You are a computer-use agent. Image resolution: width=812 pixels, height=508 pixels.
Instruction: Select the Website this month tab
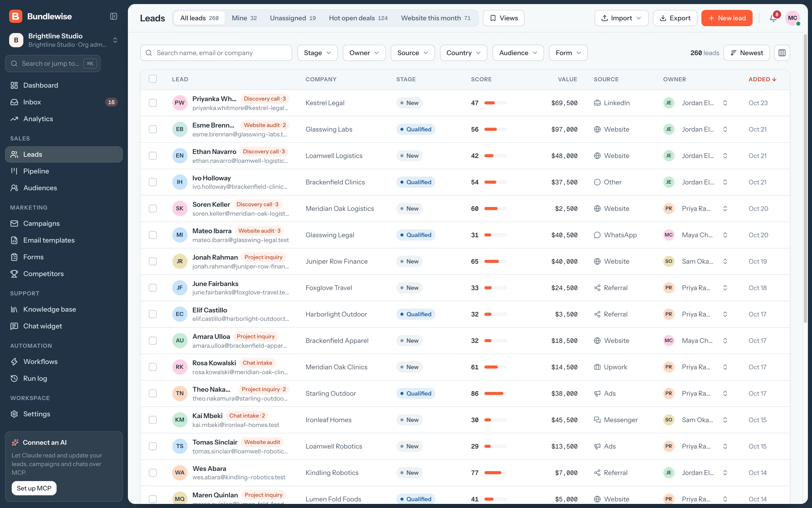435,18
